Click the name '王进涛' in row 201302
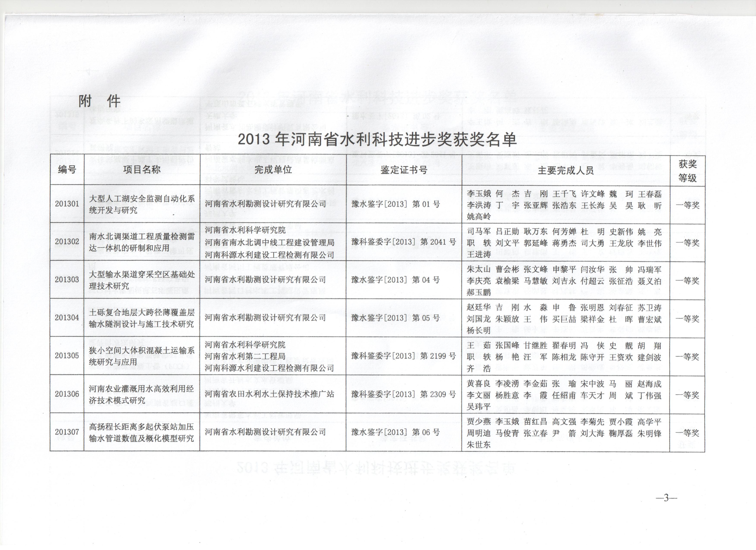Viewport: 756px width, 550px height. pyautogui.click(x=479, y=255)
